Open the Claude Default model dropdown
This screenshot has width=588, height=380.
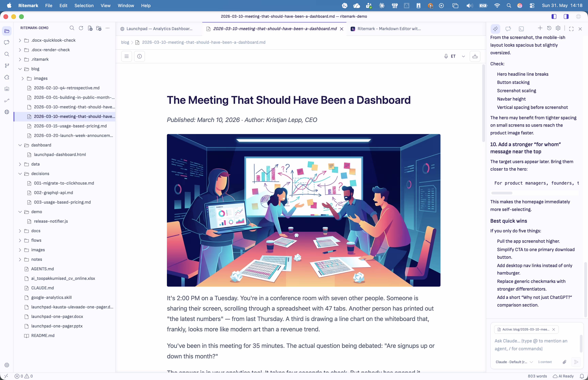[x=514, y=362]
